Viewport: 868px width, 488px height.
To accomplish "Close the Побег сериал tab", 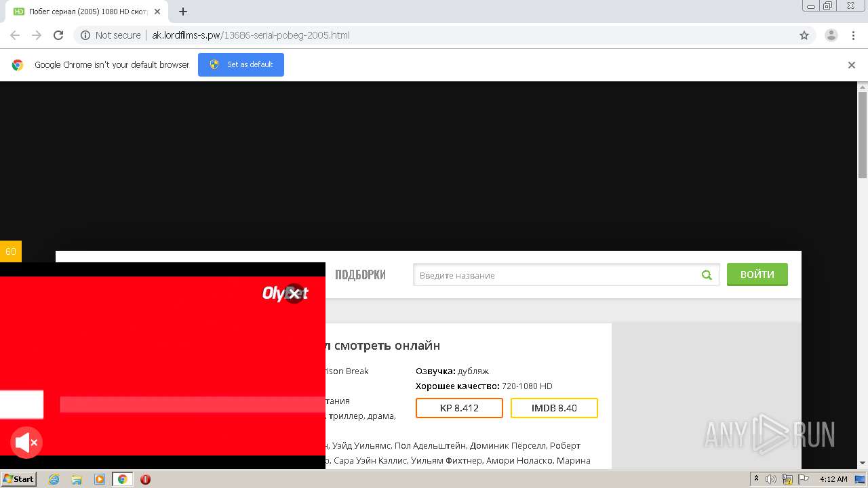I will pos(157,12).
